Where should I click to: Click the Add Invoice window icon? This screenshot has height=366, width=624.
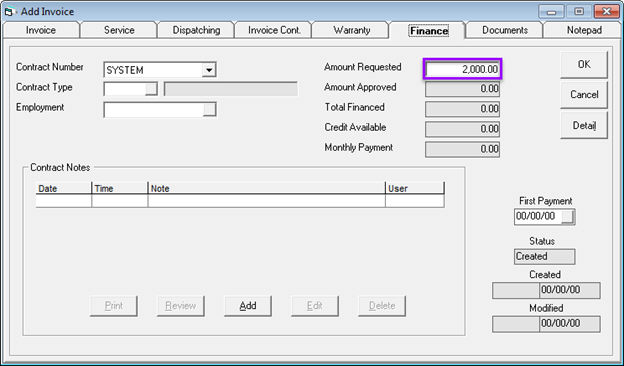point(9,12)
